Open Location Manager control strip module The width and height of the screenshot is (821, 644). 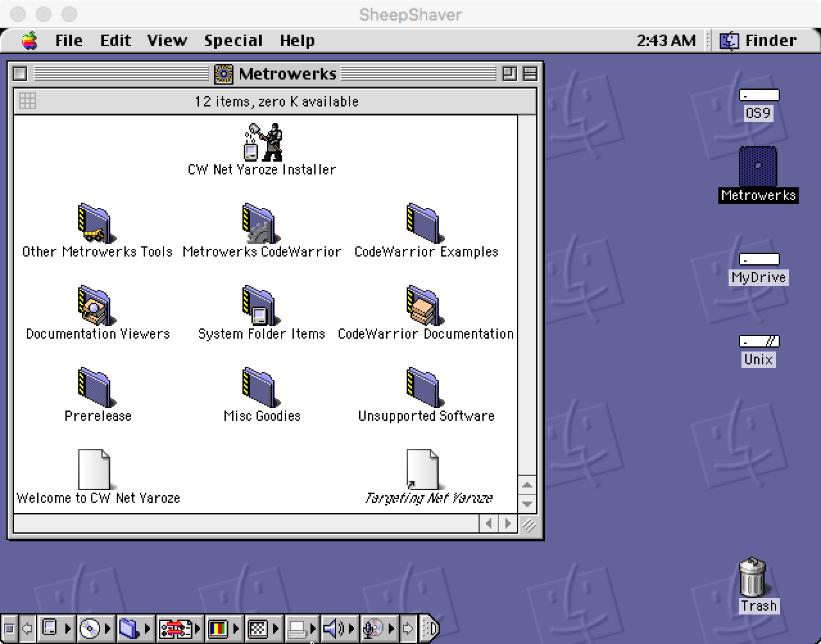tap(180, 629)
